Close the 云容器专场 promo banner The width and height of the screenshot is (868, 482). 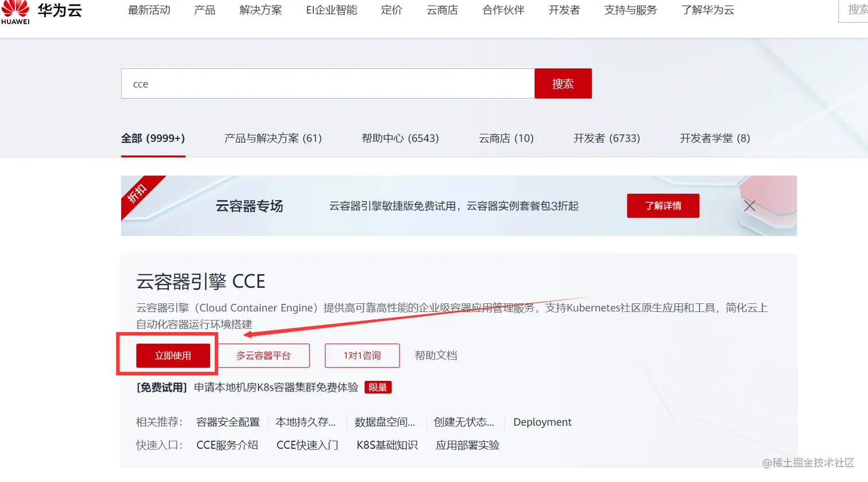click(x=750, y=206)
